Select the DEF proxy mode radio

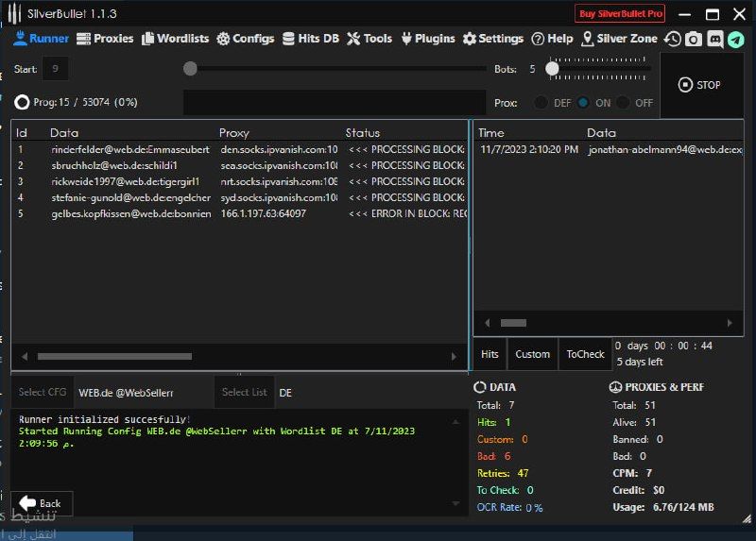541,103
